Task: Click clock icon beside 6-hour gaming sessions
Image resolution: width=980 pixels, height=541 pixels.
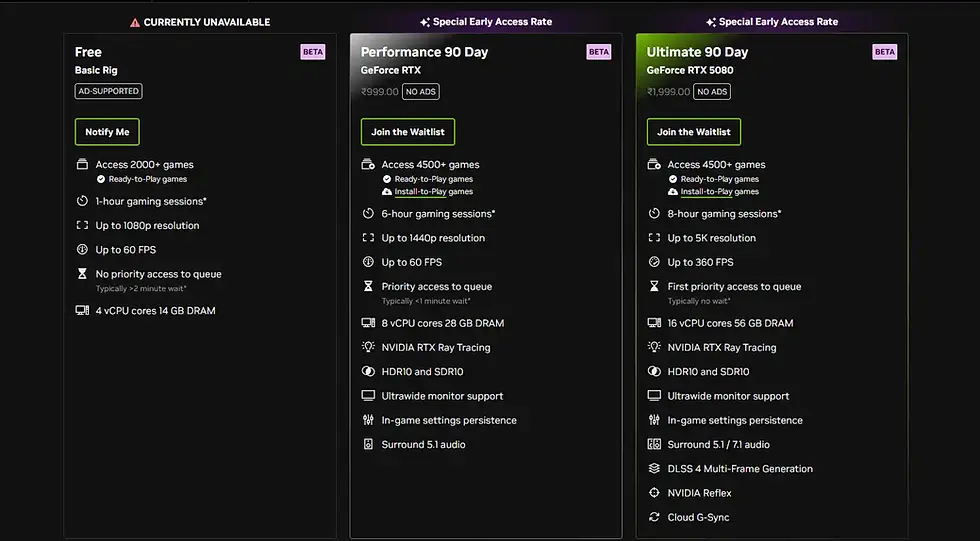Action: [368, 214]
